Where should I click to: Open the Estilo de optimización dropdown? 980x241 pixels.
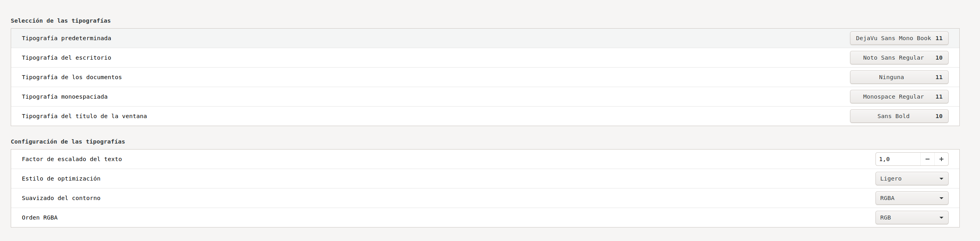[912, 179]
